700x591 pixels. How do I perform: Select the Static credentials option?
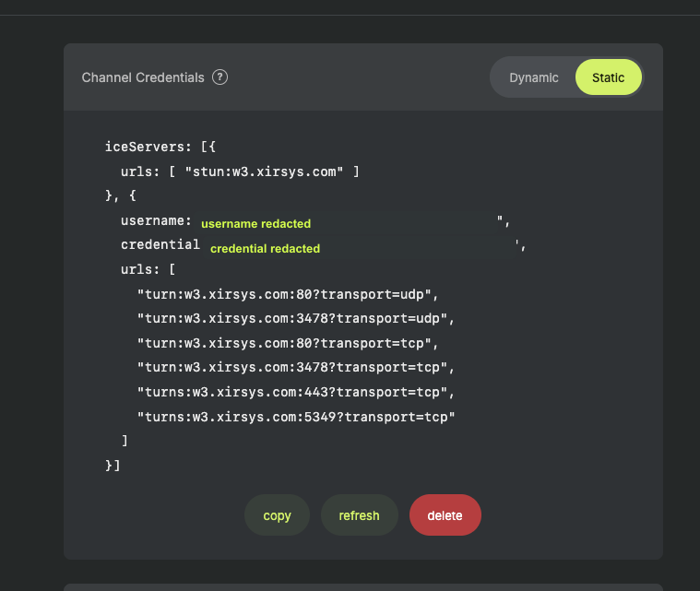click(x=608, y=77)
